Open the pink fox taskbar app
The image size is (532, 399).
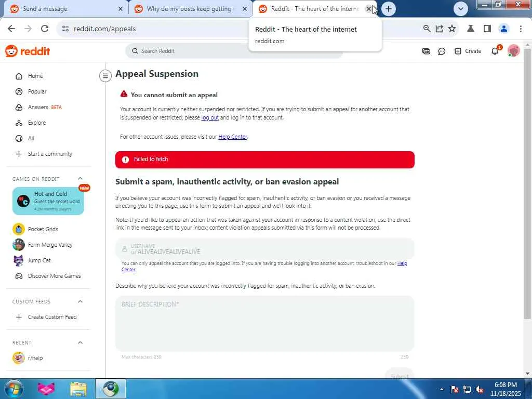tap(46, 389)
